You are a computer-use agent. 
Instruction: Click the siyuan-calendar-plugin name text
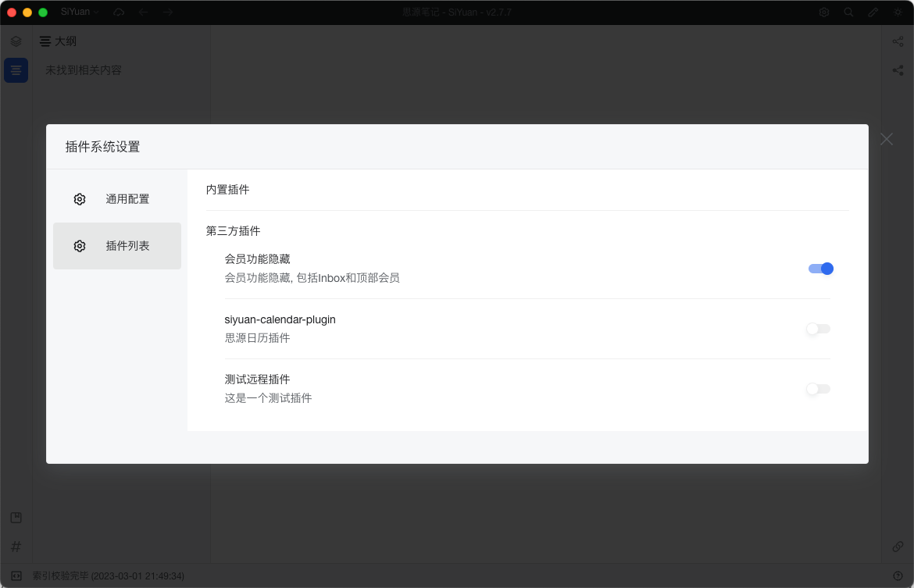tap(280, 319)
